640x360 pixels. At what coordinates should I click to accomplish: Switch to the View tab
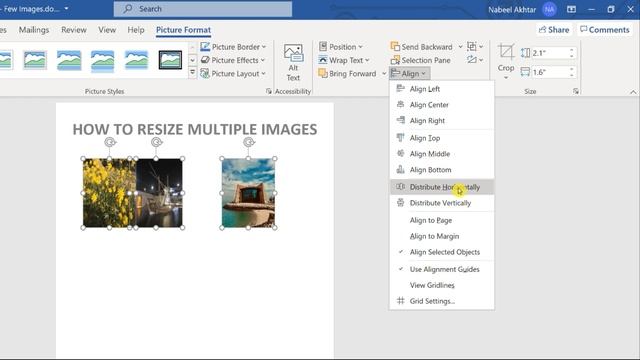[107, 30]
